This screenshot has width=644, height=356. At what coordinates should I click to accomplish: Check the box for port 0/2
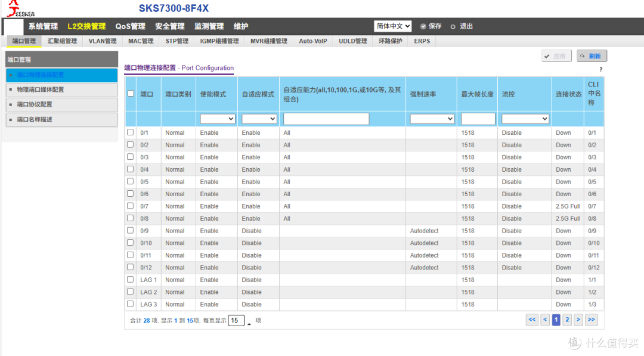130,144
